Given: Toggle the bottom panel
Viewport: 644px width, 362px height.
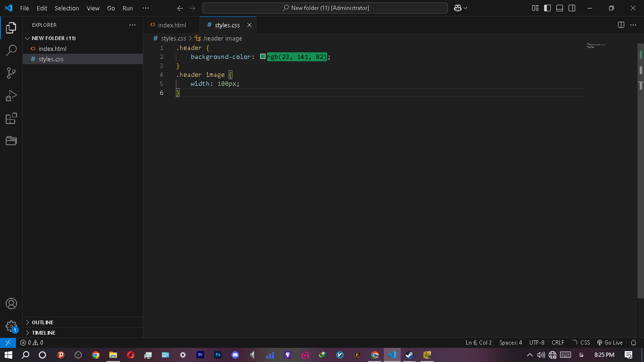Looking at the screenshot, I should pyautogui.click(x=560, y=8).
